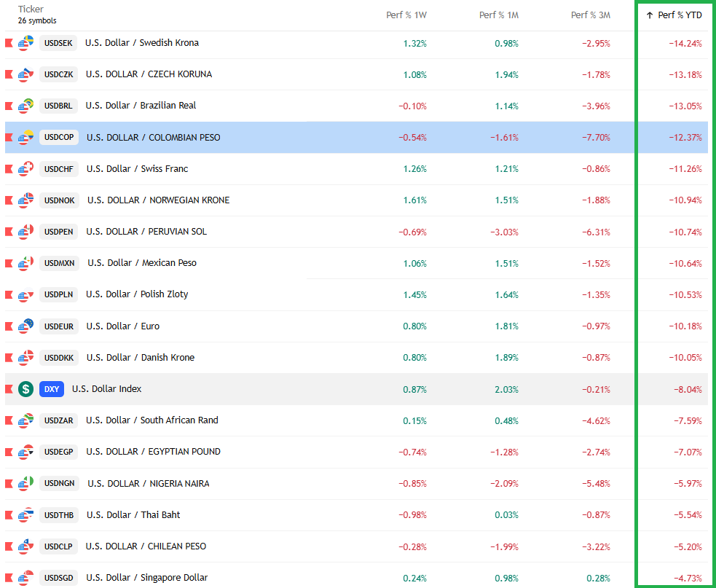Click the -14.24% YTD value for USDSEK
This screenshot has width=716, height=588.
point(685,44)
